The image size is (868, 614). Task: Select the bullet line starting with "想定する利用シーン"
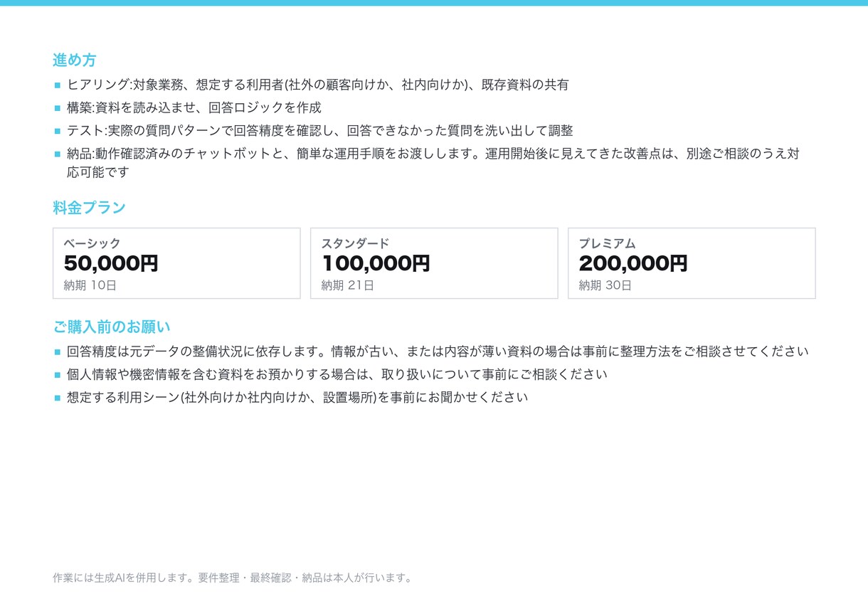tap(297, 397)
